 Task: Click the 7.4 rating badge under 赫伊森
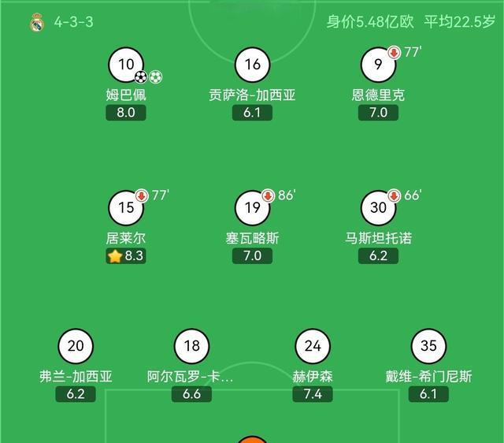pos(313,394)
